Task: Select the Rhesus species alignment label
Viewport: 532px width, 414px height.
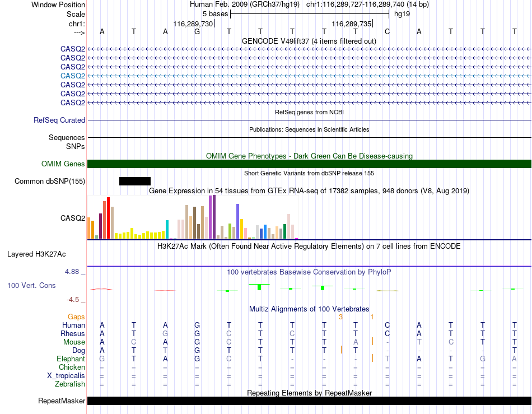Action: pyautogui.click(x=73, y=333)
